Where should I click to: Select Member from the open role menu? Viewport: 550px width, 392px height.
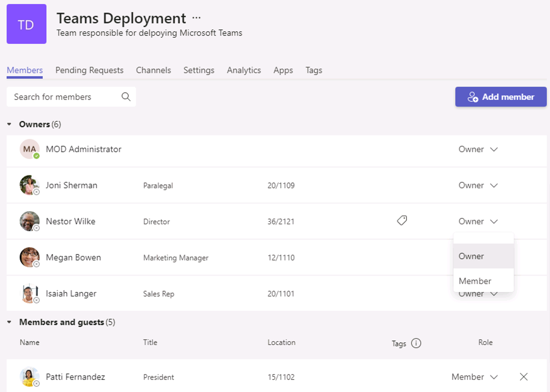coord(475,281)
